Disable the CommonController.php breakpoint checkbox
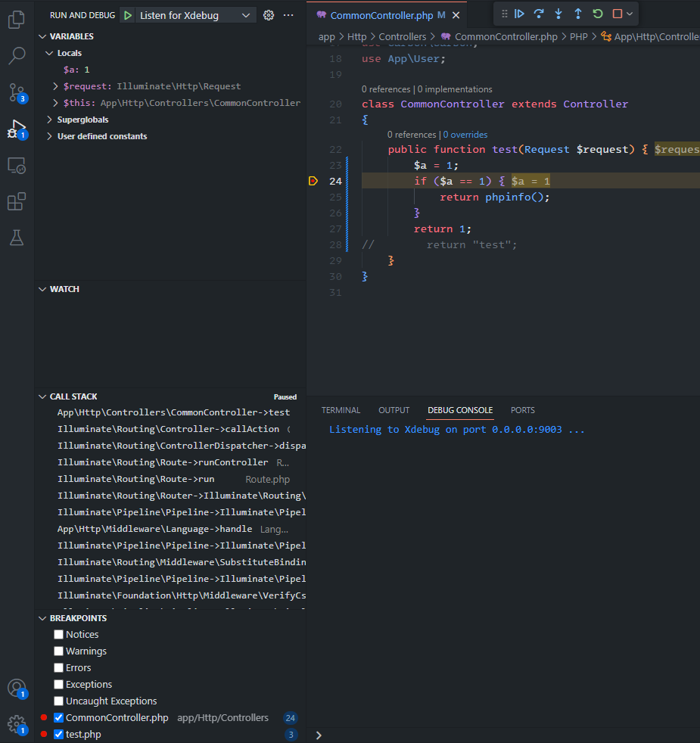 pos(59,718)
